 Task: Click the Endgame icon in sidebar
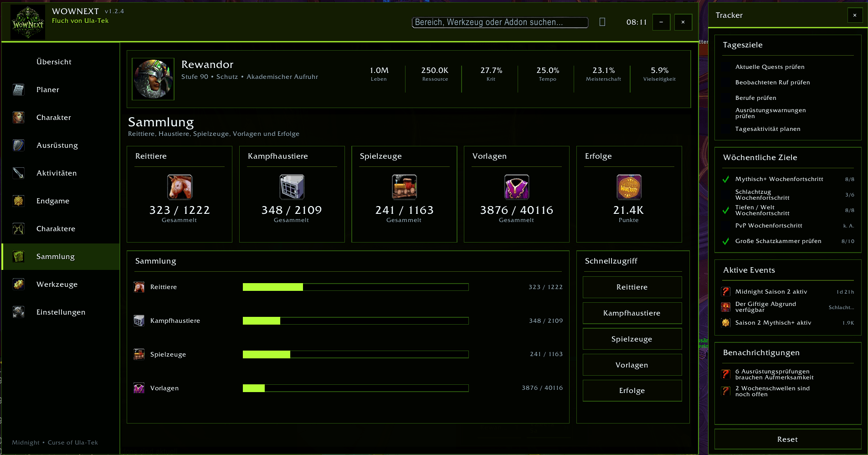(19, 201)
